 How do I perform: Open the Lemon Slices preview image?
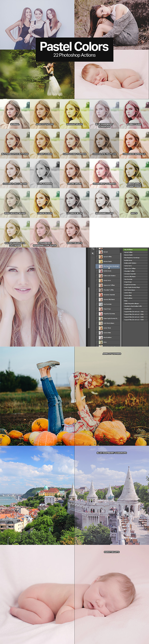coord(45,203)
